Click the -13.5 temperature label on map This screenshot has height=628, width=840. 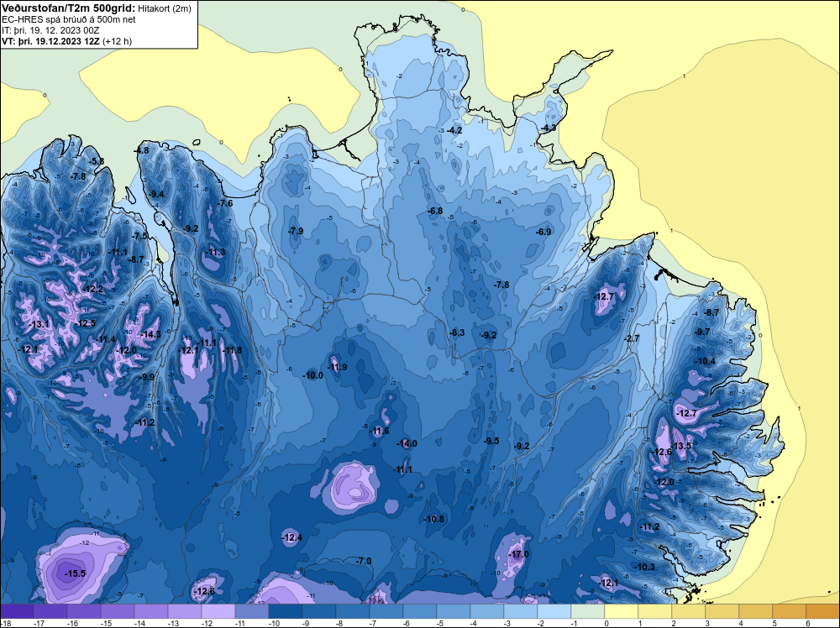[681, 446]
